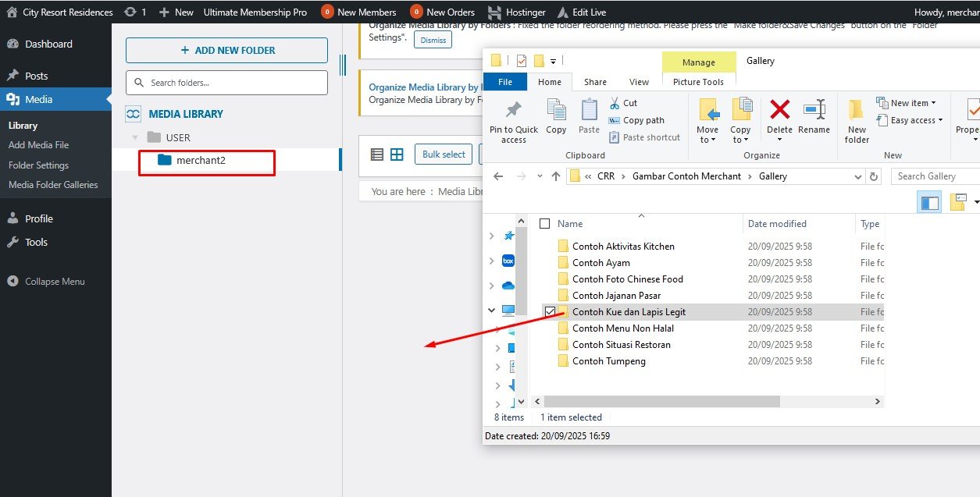The width and height of the screenshot is (980, 497).
Task: Click the red Delete icon in ribbon
Action: 779,110
